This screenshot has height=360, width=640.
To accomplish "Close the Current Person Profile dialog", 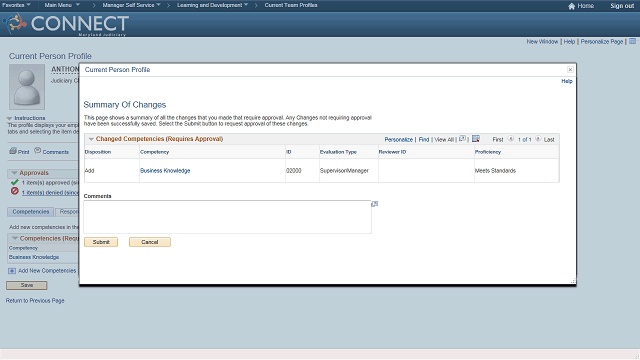I will click(x=570, y=70).
